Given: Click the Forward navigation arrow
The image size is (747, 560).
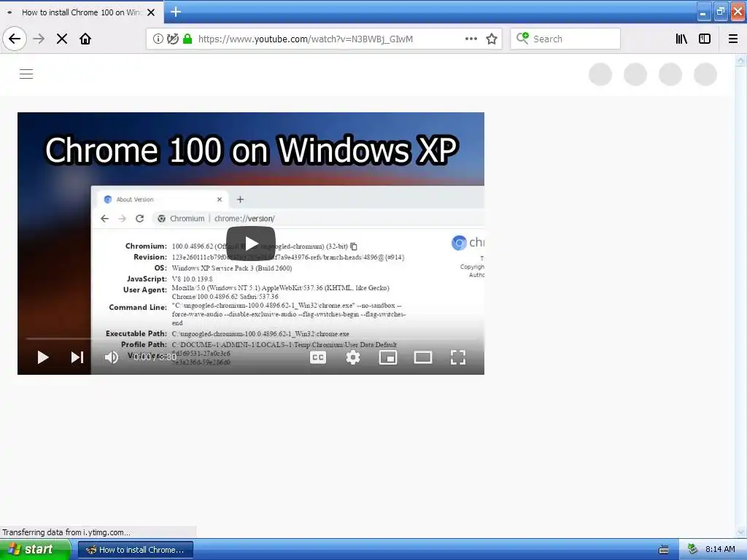Looking at the screenshot, I should [39, 39].
